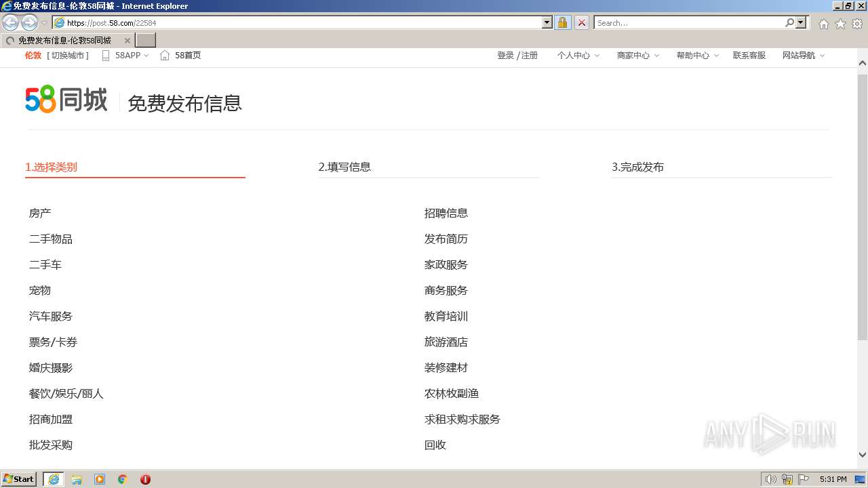Expand the recent pages dropdown arrow
Image resolution: width=868 pixels, height=488 pixels.
tap(45, 23)
